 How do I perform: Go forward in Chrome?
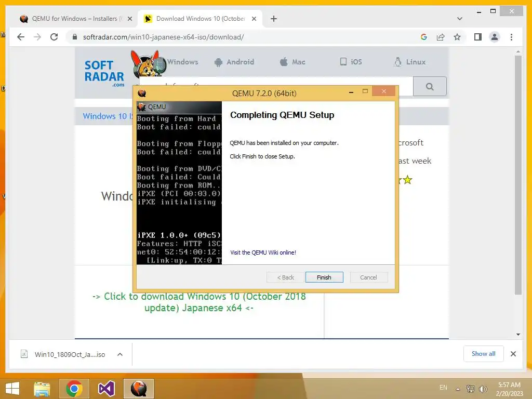37,37
